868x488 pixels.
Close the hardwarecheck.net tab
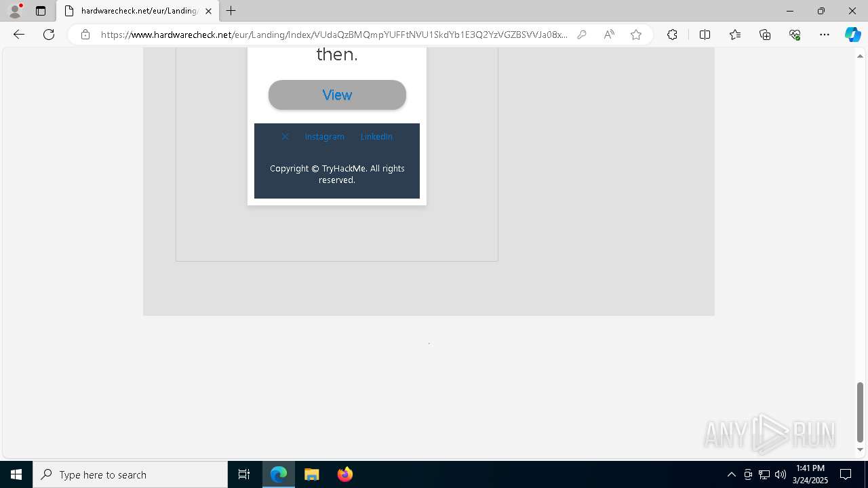click(208, 11)
